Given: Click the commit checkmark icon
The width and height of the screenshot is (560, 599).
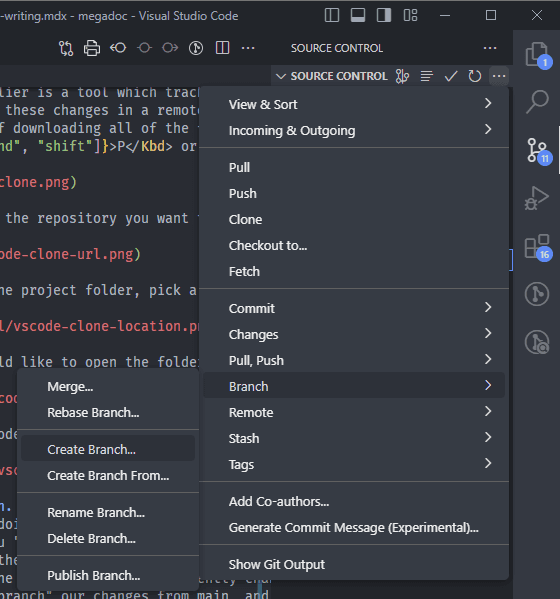Looking at the screenshot, I should 451,76.
